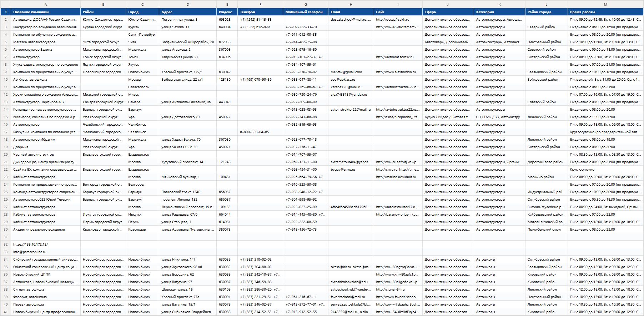The height and width of the screenshot is (322, 644).
Task: Select the district cell 'Дорогомилово район'
Action: tap(547, 162)
